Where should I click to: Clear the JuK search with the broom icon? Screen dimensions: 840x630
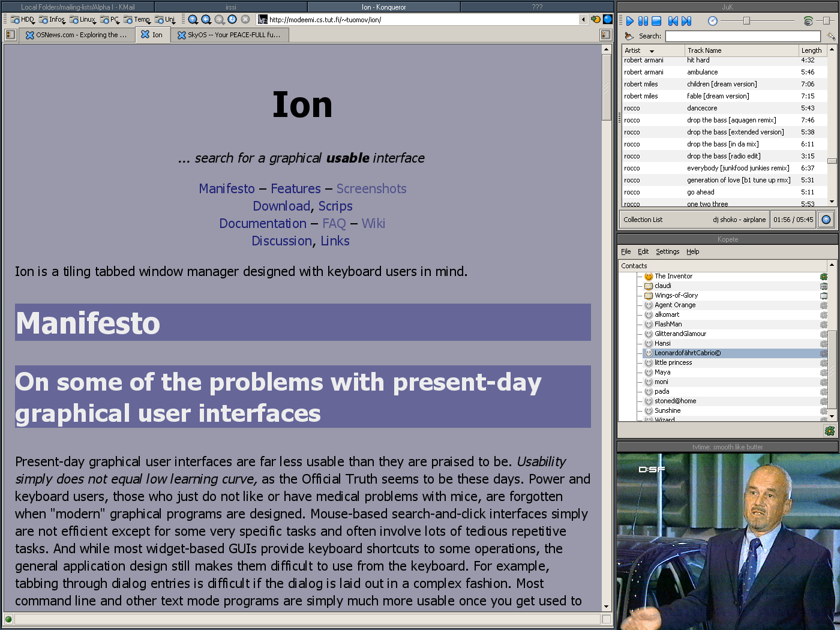[x=629, y=36]
